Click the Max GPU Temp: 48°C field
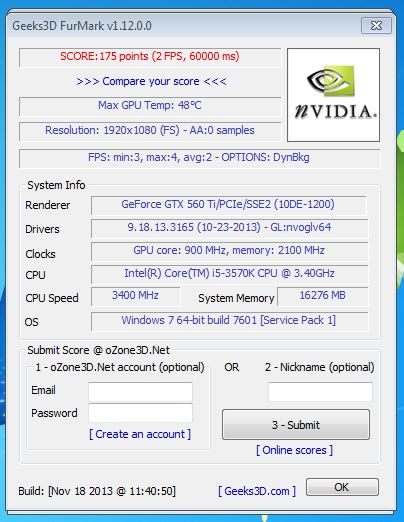 150,106
